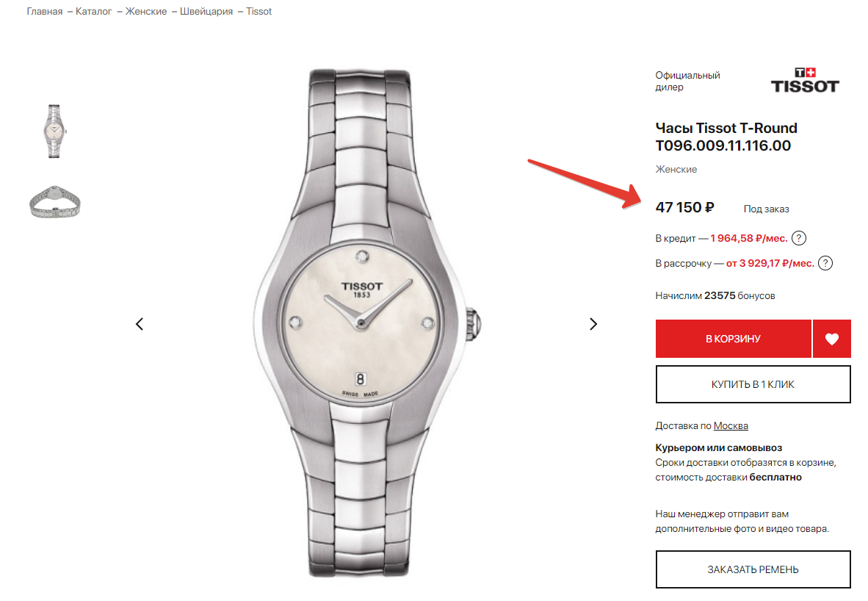Click the main watch product image

coord(360,323)
